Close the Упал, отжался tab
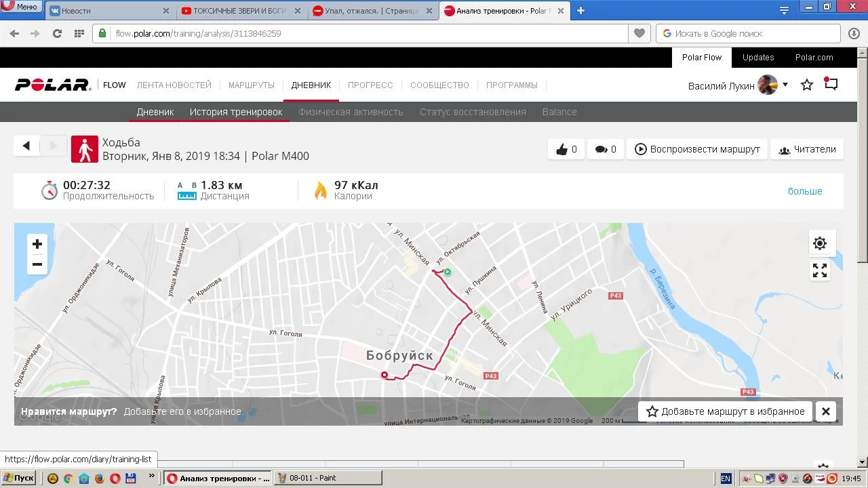Screen dimensions: 868x488 coord(429,11)
